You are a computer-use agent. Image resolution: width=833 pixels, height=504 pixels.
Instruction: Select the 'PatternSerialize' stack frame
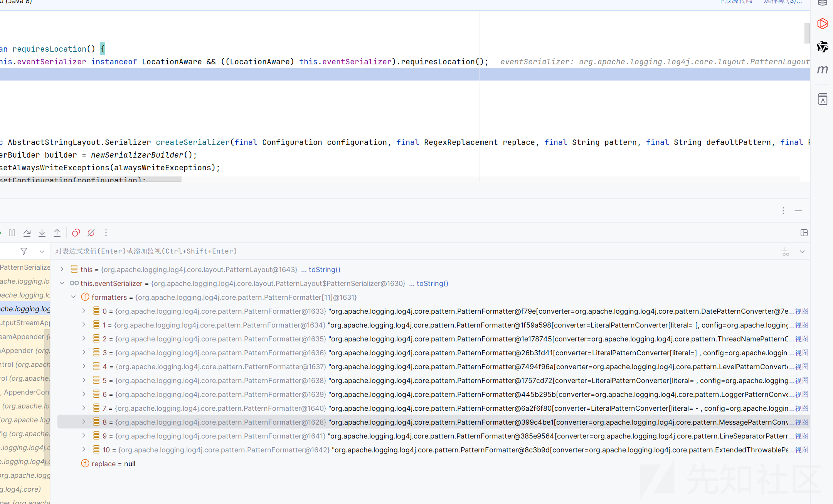coord(25,267)
